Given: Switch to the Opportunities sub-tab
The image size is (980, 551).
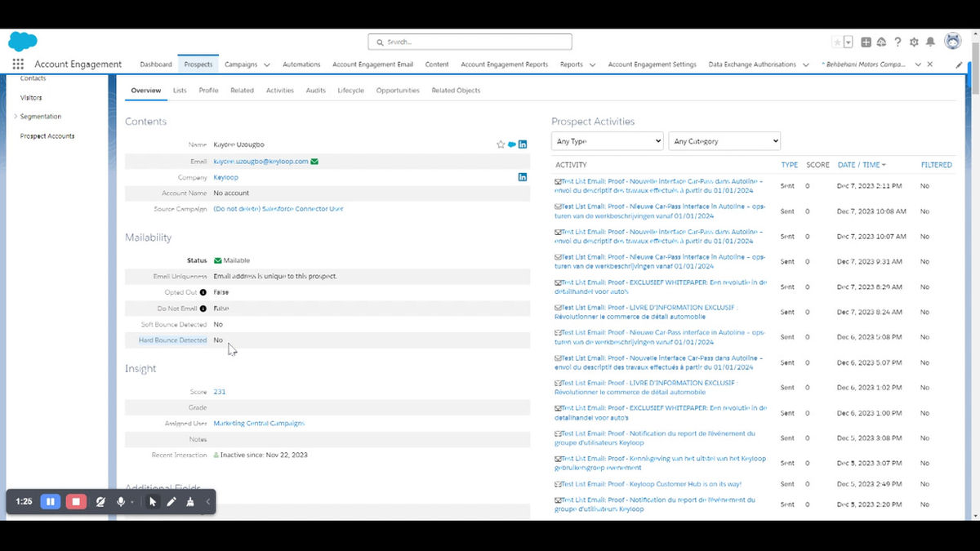Looking at the screenshot, I should 398,91.
